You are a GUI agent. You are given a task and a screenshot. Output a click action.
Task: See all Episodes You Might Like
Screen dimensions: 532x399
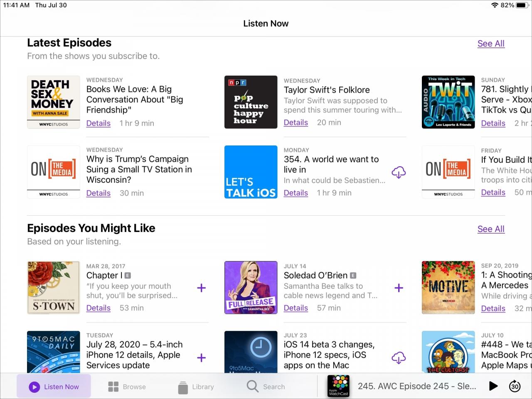coord(491,229)
